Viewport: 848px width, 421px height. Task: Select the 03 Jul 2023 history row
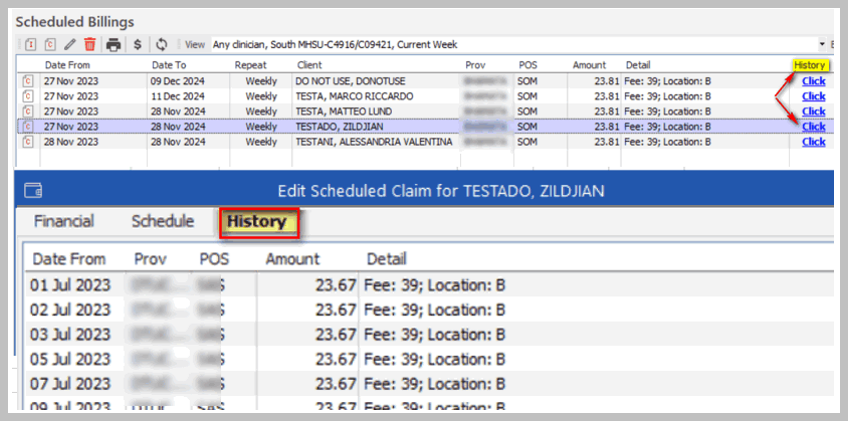[x=300, y=335]
